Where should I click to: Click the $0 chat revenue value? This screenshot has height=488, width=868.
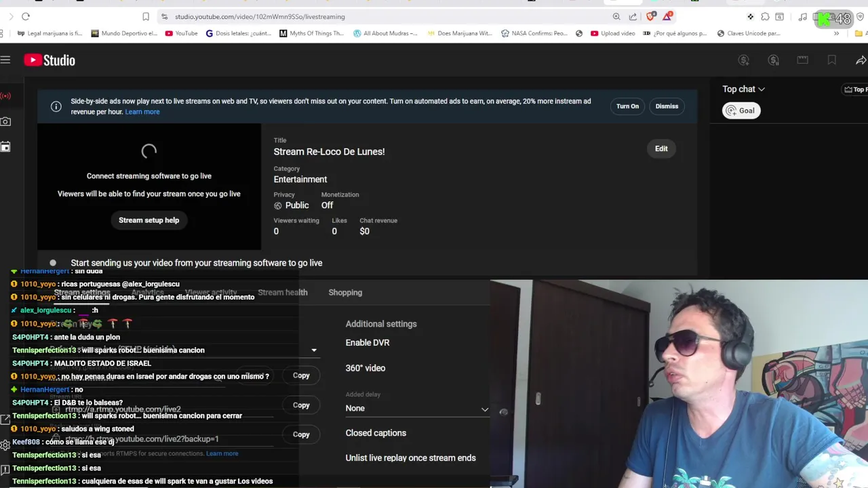coord(364,231)
